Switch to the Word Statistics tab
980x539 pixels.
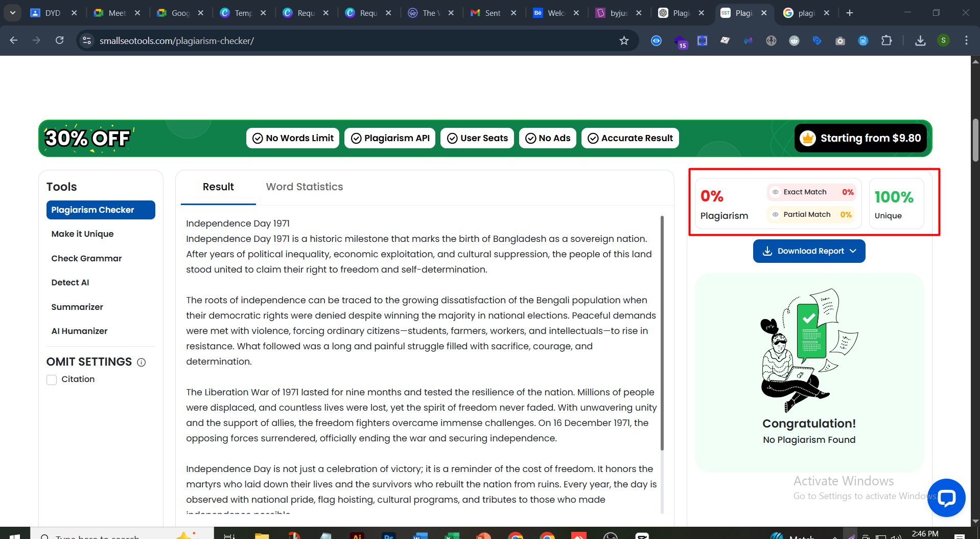point(305,187)
